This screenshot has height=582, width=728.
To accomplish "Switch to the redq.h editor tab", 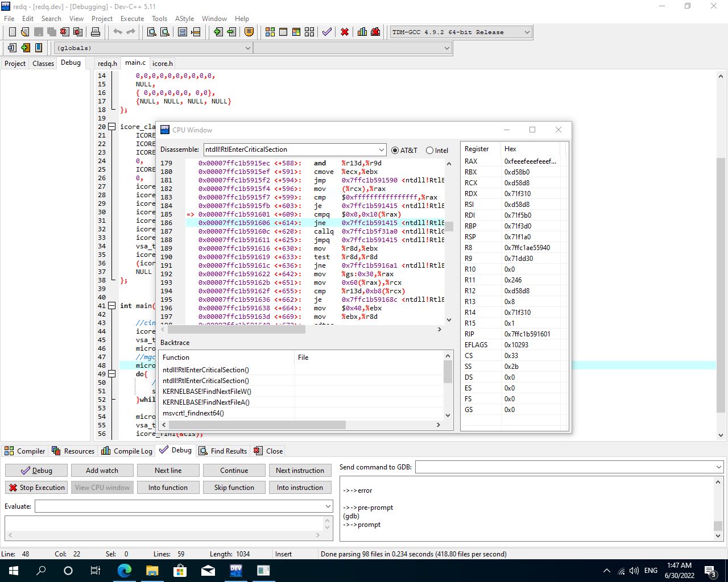I will (107, 63).
